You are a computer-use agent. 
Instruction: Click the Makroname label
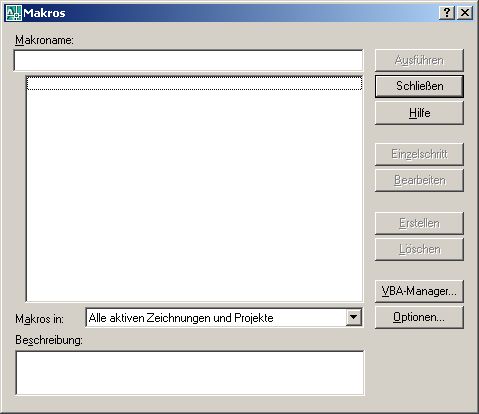click(x=44, y=40)
